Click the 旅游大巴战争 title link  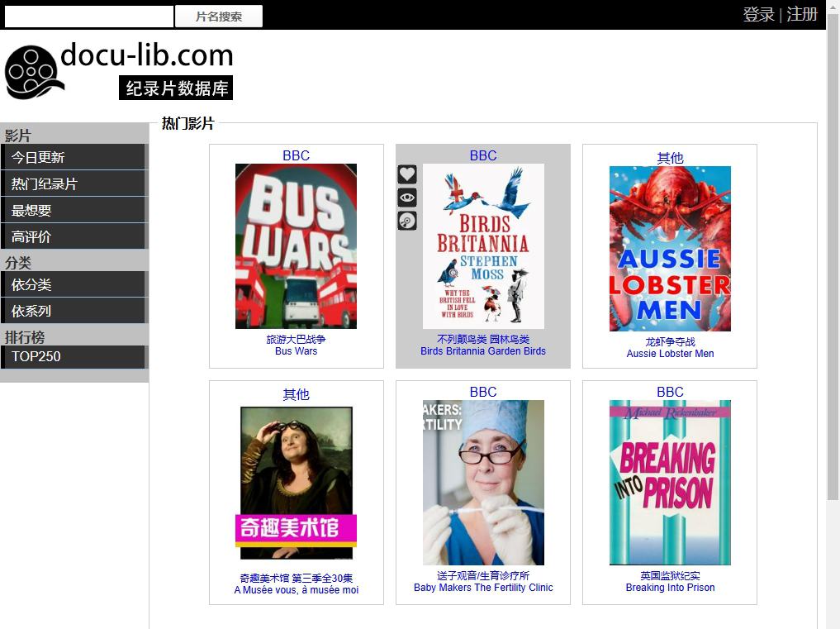[296, 340]
